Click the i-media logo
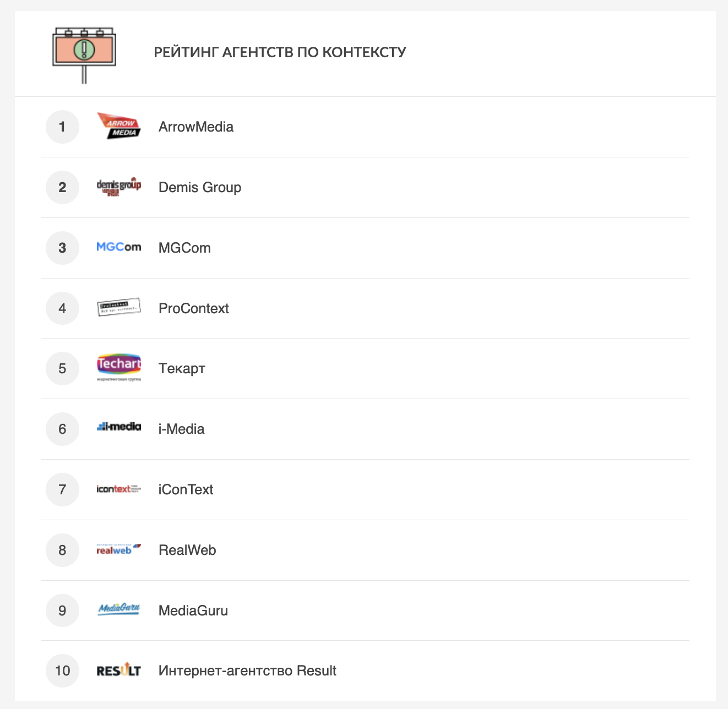This screenshot has height=709, width=728. click(118, 427)
